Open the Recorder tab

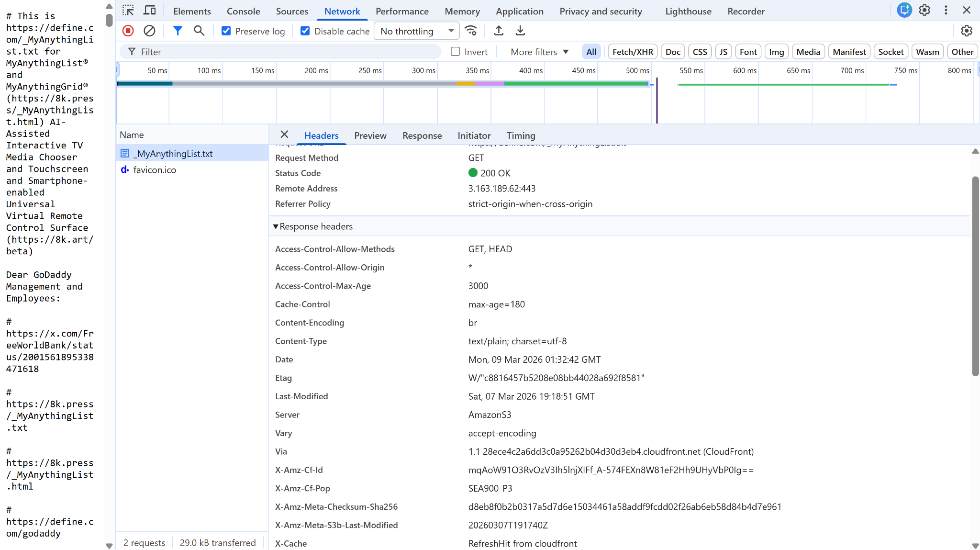coord(746,11)
